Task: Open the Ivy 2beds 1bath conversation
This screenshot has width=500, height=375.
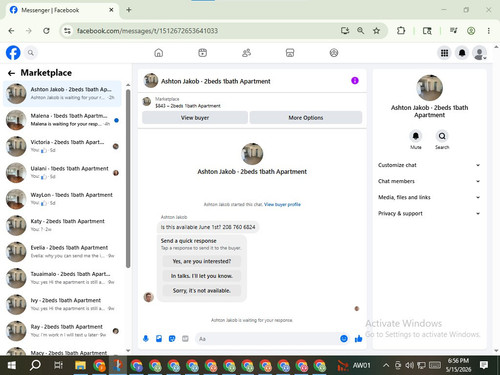Action: click(x=62, y=304)
